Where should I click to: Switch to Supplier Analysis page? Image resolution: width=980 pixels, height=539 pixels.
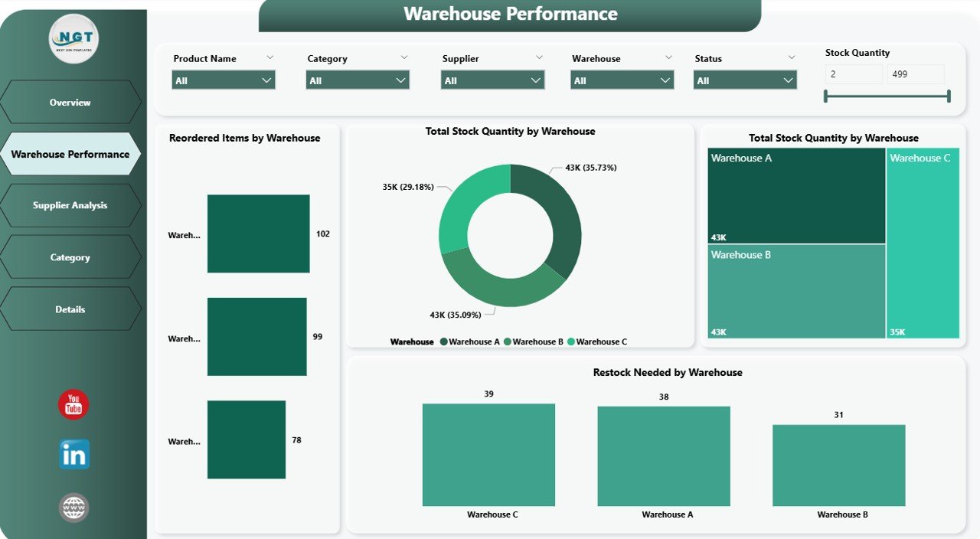(70, 205)
